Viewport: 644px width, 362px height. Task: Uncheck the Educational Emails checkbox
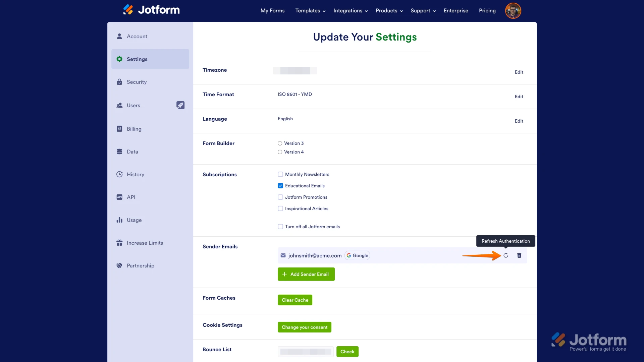pyautogui.click(x=280, y=186)
